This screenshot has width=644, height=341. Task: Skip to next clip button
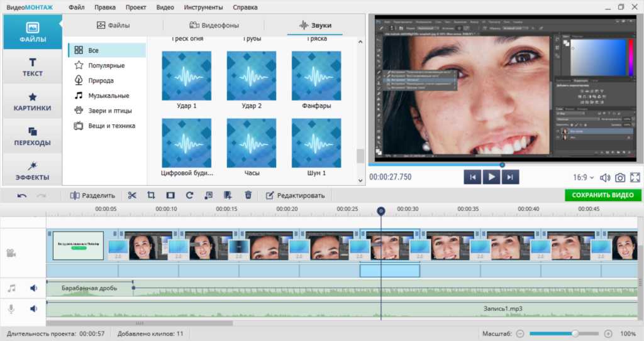coord(510,177)
